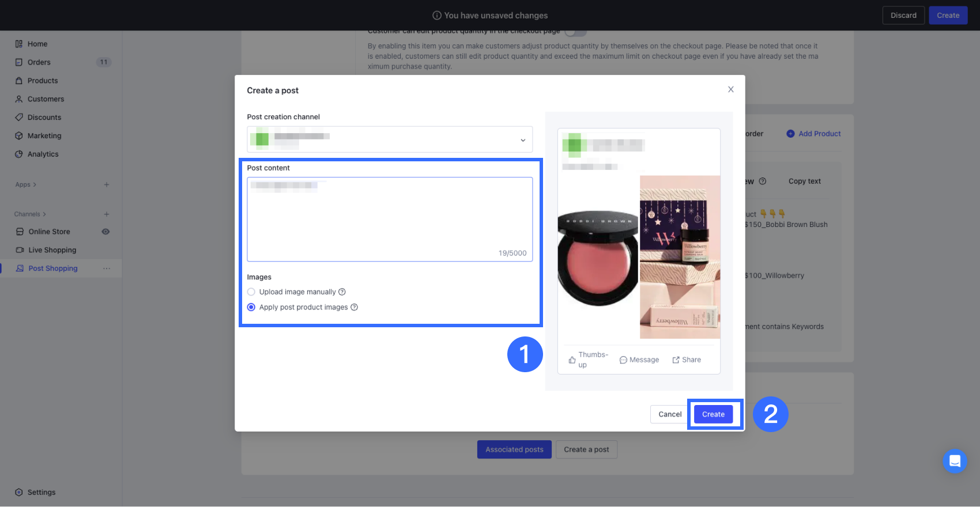Screen dimensions: 980x507
Task: Click the Post Shopping icon
Action: coord(20,268)
